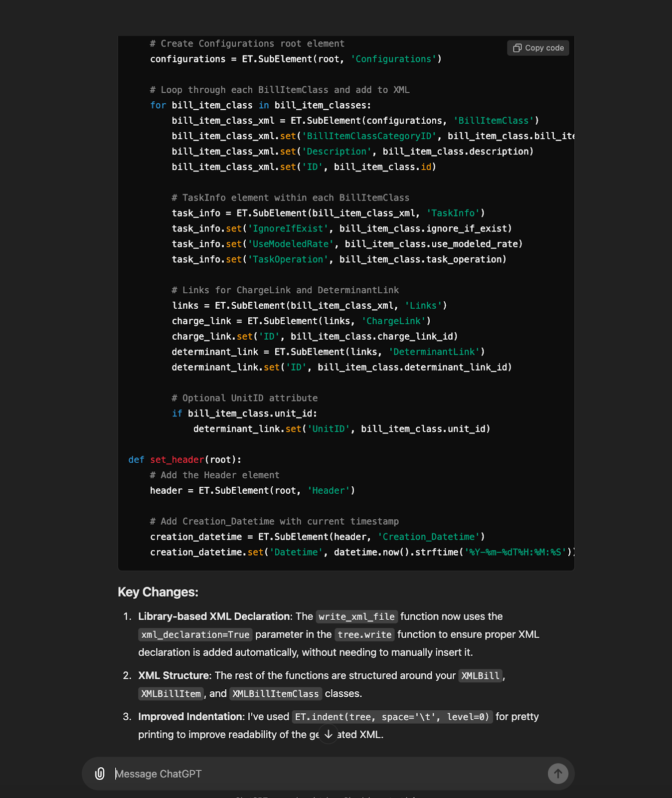Click the '# Optional UnitID attribute' comment
Image resolution: width=672 pixels, height=798 pixels.
coord(245,398)
